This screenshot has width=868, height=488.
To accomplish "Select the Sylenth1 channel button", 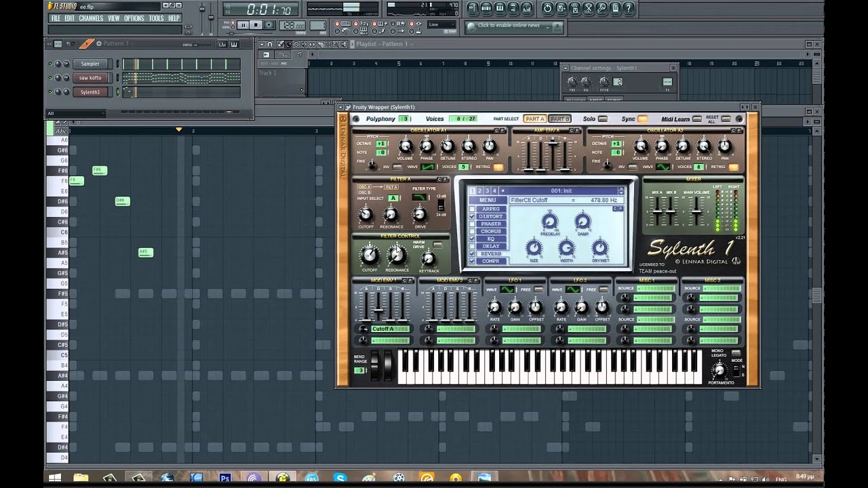I will coord(90,92).
